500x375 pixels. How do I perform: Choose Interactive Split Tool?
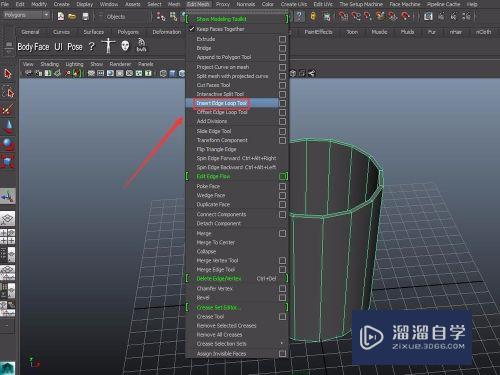coord(220,94)
